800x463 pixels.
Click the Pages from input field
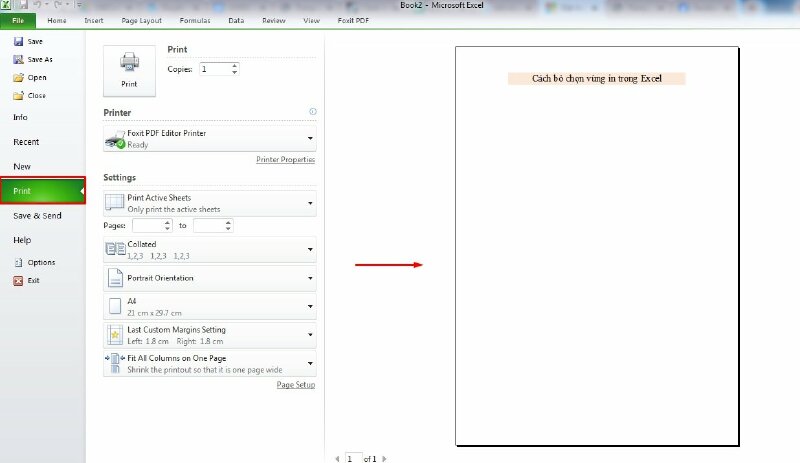pos(148,225)
